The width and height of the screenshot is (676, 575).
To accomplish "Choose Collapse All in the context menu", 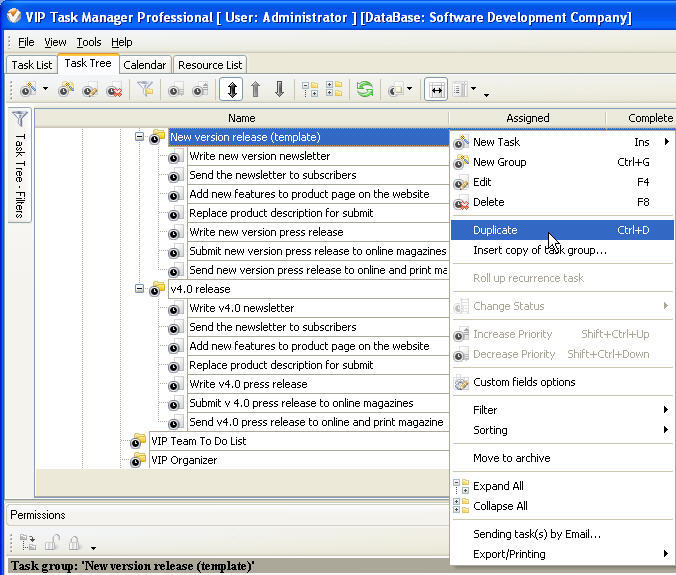I will [562, 506].
